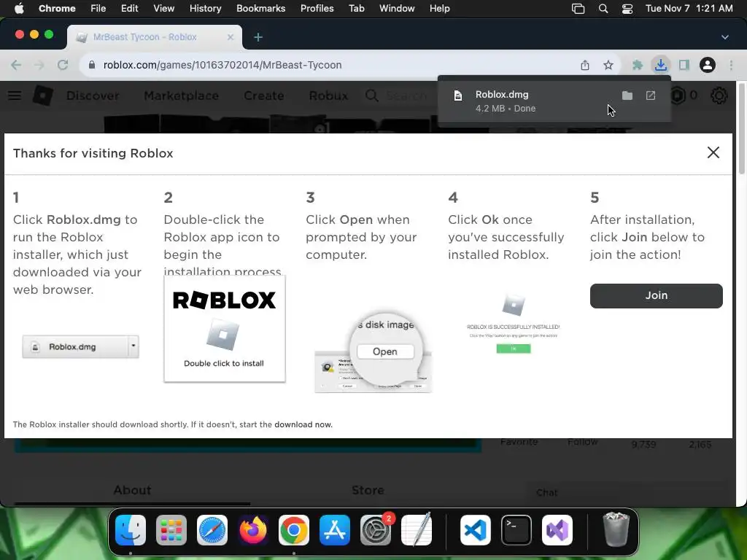Viewport: 747px width, 560px height.
Task: Open the View menu
Action: coord(163,8)
